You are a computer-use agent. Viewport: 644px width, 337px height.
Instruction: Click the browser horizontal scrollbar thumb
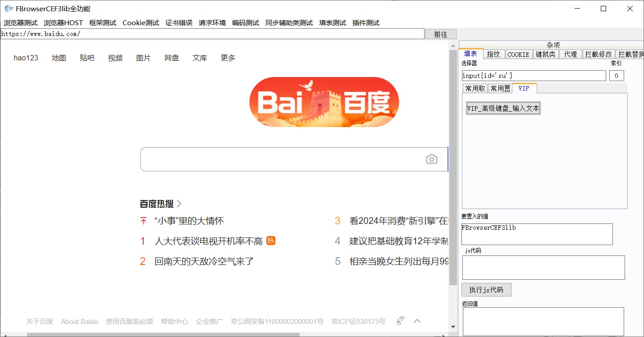(x=163, y=334)
